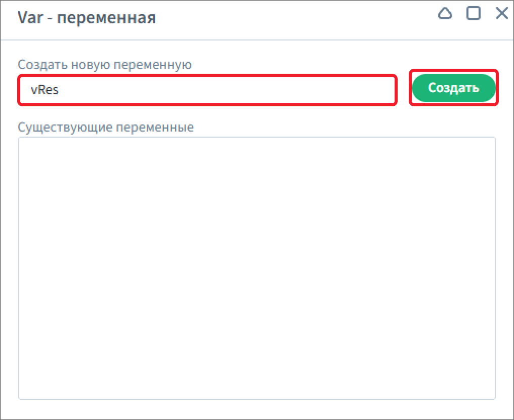Click the empty existing variables list
The width and height of the screenshot is (514, 420).
256,268
